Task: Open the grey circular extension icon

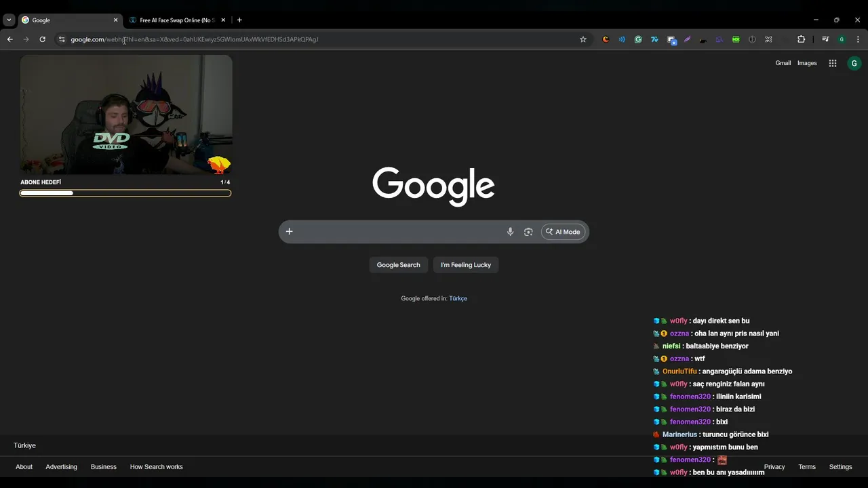Action: (x=752, y=39)
